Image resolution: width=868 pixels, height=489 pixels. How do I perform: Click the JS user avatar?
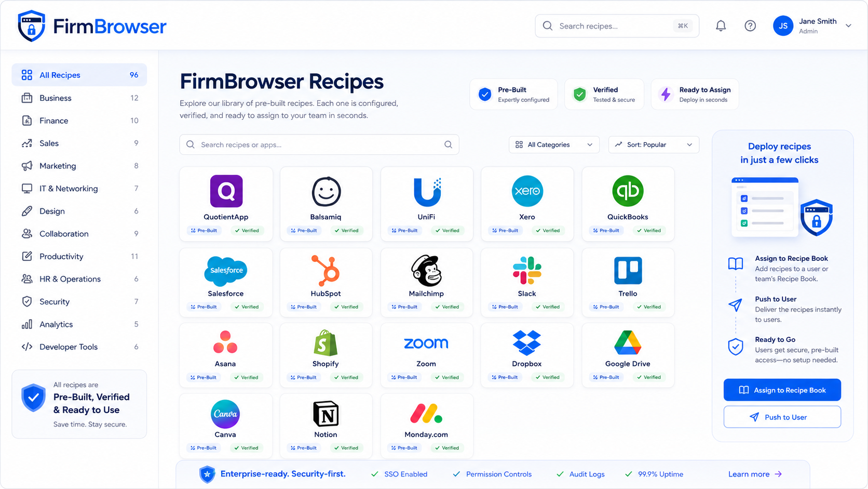point(783,25)
